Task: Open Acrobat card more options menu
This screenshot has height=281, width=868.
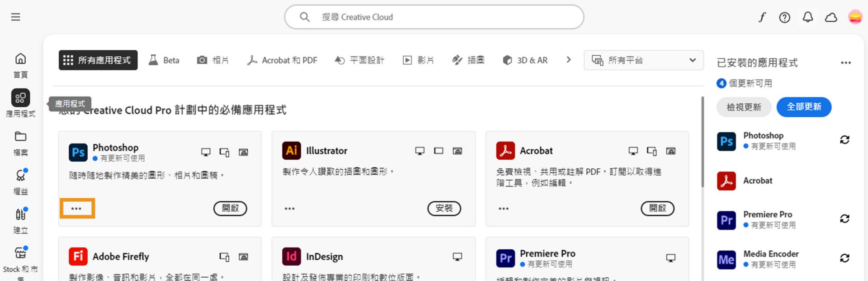Action: tap(504, 209)
